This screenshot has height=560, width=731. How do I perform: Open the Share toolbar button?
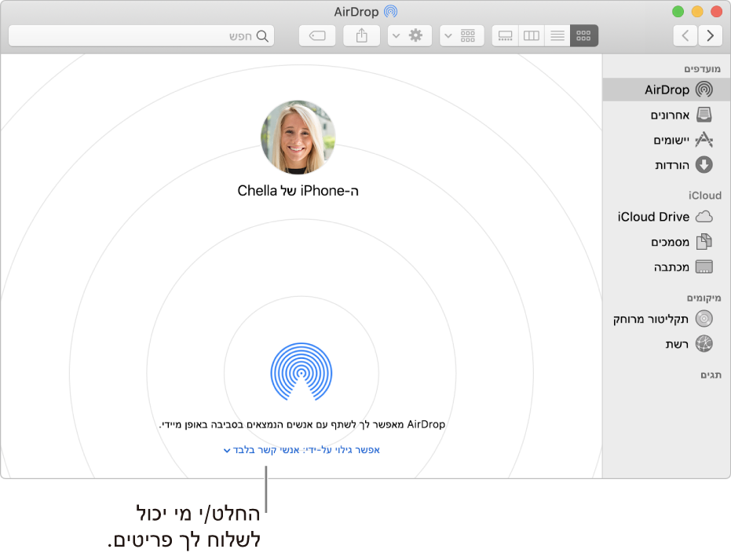(x=362, y=36)
